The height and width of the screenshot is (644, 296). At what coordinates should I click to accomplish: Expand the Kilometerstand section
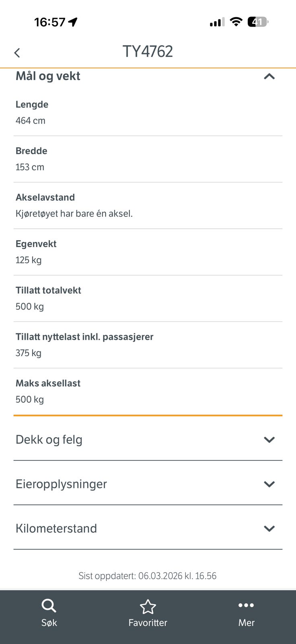[148, 528]
